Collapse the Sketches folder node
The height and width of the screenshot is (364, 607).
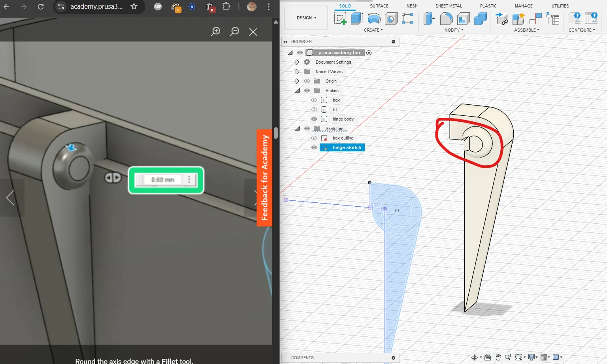[x=298, y=128]
